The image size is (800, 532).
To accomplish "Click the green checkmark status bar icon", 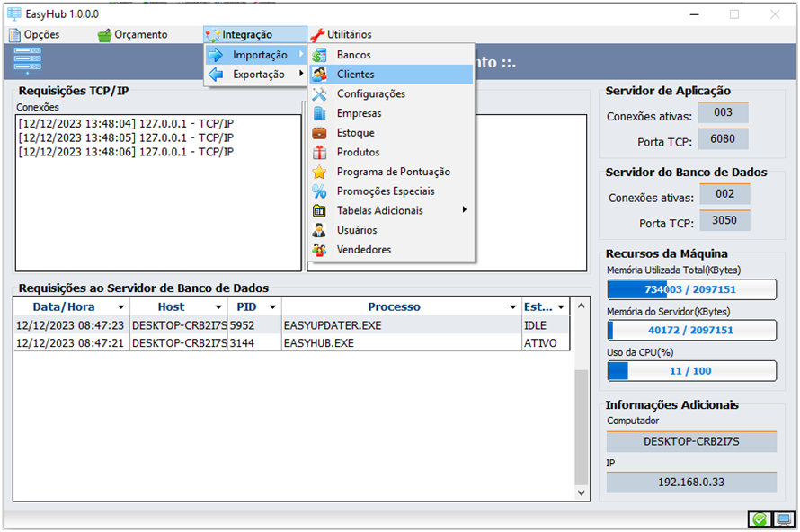I will coord(760,519).
